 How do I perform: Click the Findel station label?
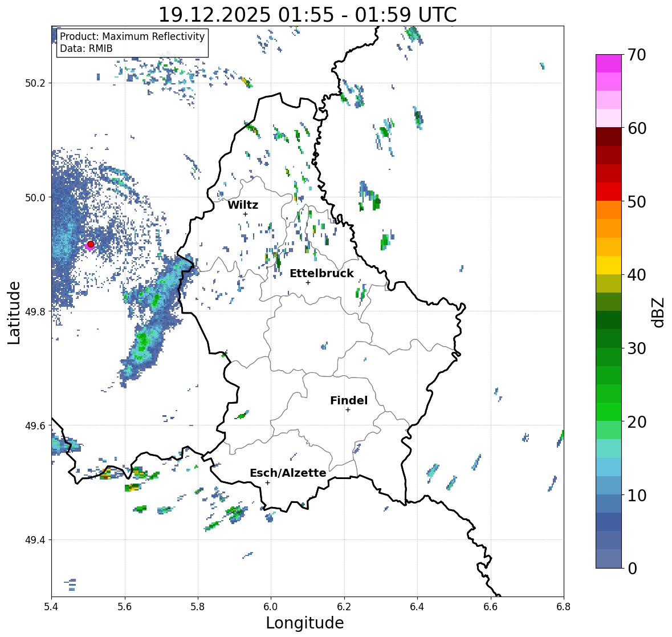point(349,400)
